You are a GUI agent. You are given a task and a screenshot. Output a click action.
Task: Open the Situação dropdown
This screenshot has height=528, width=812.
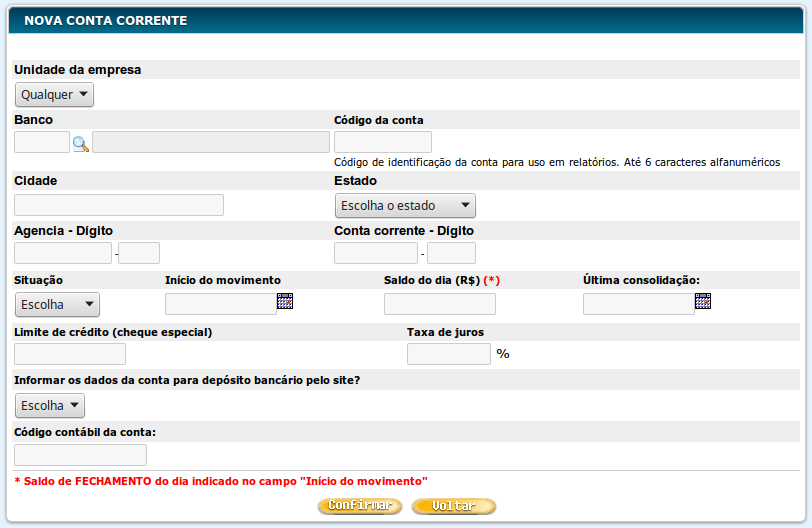[x=57, y=305]
